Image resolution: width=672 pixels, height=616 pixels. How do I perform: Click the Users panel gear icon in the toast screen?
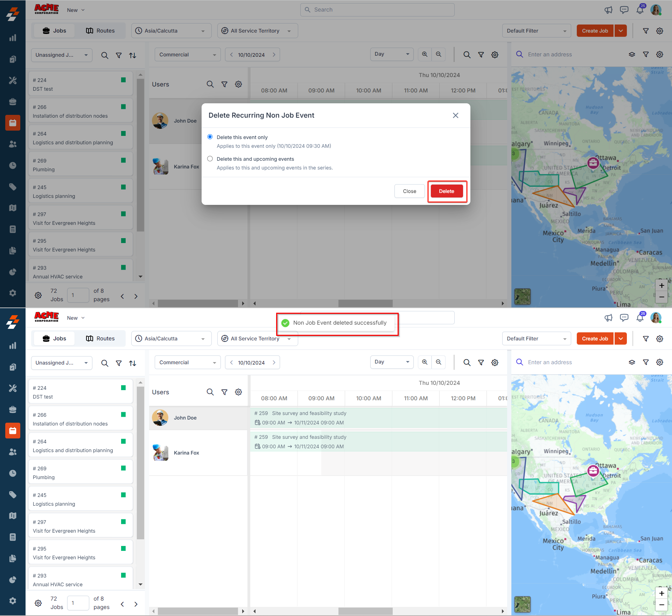238,392
